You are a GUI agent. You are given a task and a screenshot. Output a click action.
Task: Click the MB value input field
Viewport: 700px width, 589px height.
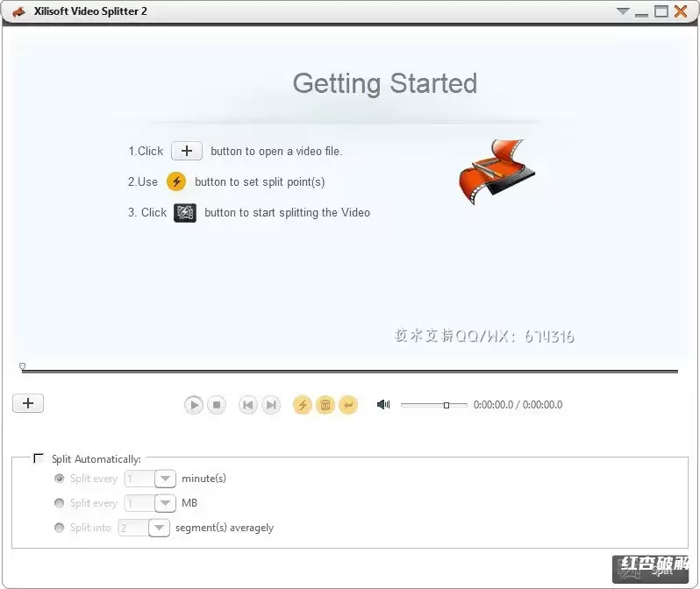coord(139,503)
